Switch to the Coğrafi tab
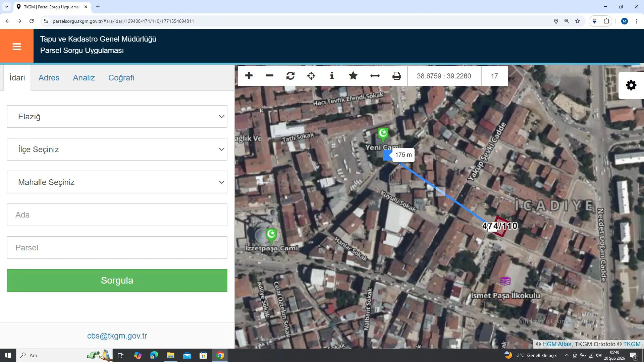644x362 pixels. coord(121,77)
